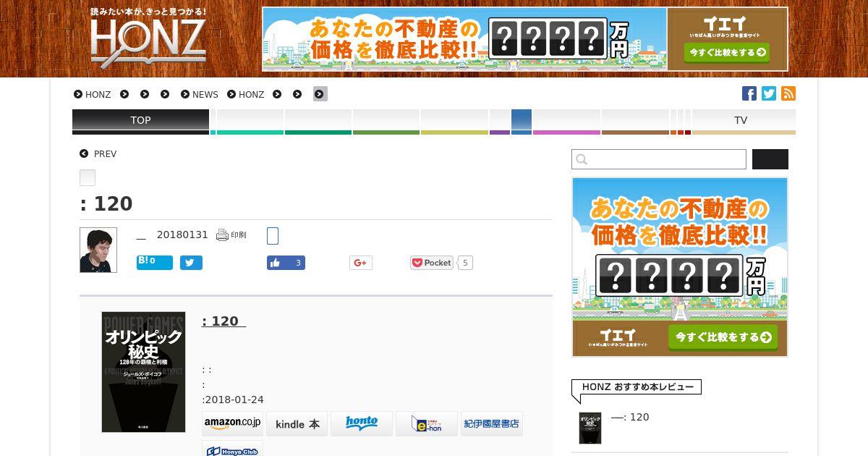
Task: Click the printer icon labeled 印刷
Action: 231,235
